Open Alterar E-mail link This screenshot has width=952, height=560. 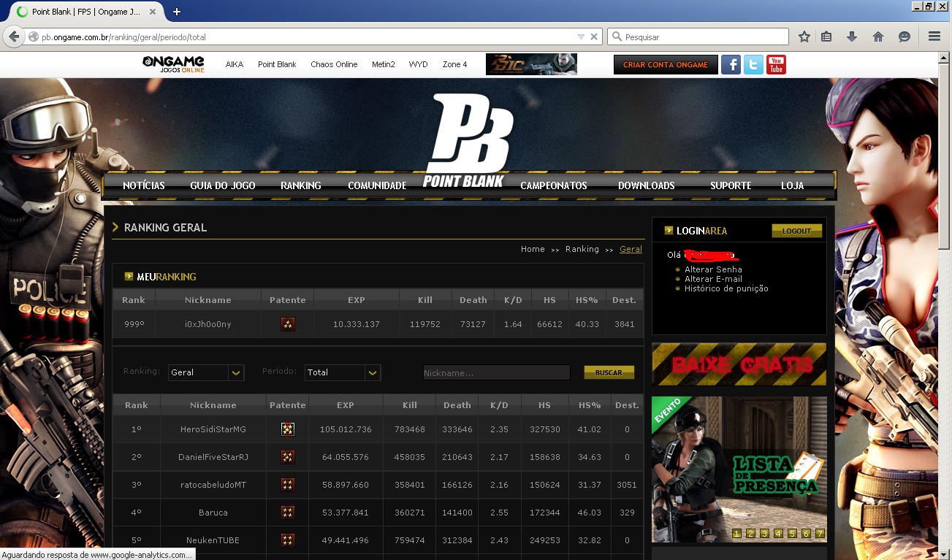(713, 279)
